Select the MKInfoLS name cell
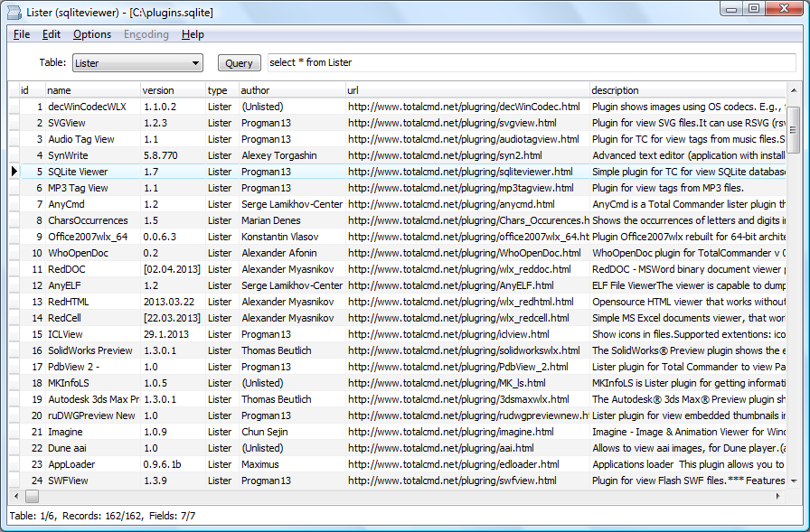Screen dimensions: 810x532 click(x=92, y=383)
